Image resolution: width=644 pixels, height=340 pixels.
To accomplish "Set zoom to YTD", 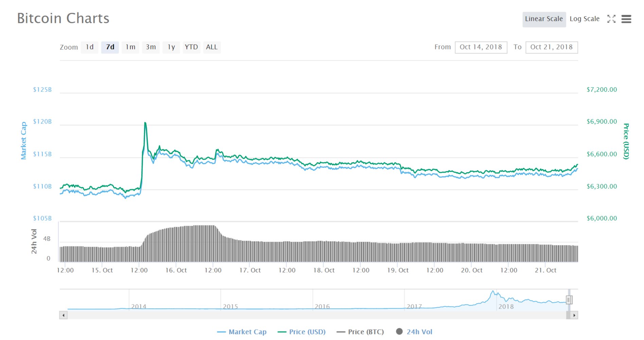I will coord(191,47).
